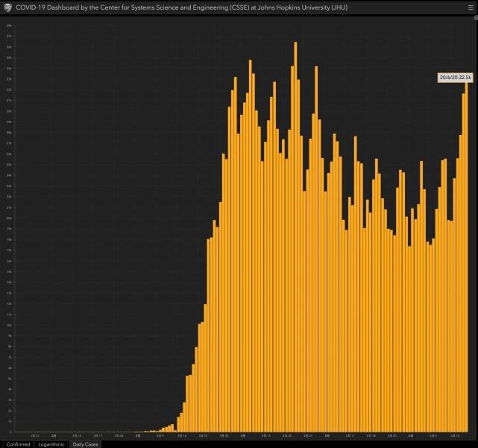Select the 30k y-axis label

coord(9,111)
